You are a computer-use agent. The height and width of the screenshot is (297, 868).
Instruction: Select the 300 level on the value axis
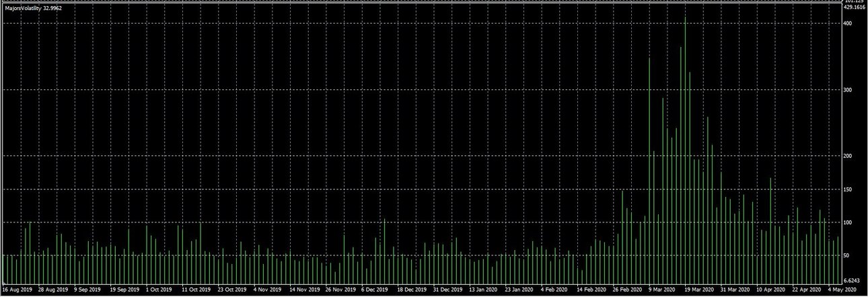(847, 90)
